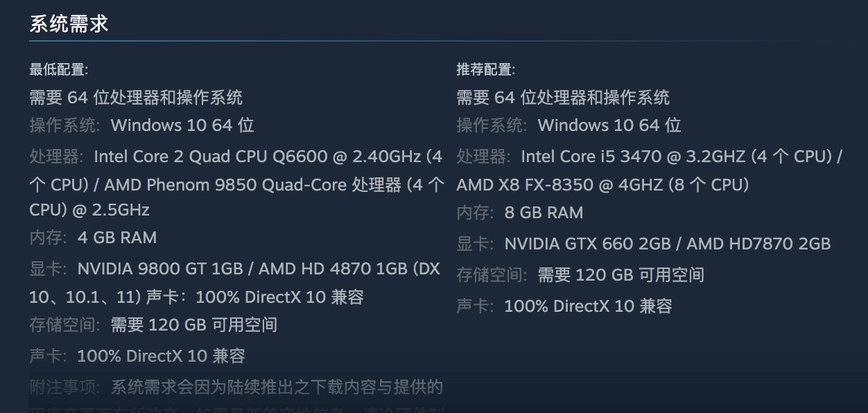Click the NVIDIA GTX 660 2GB text
This screenshot has width=868, height=413.
[587, 244]
